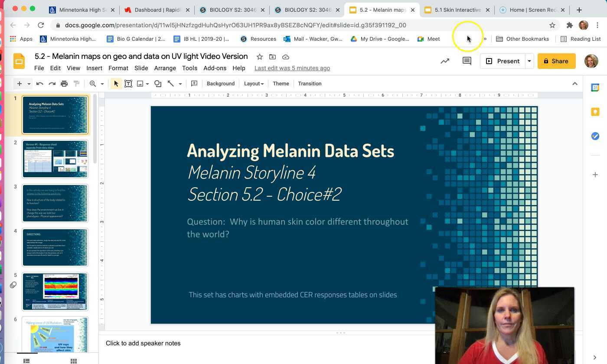Select slide 4 thumbnail
This screenshot has width=607, height=364.
pos(55,247)
